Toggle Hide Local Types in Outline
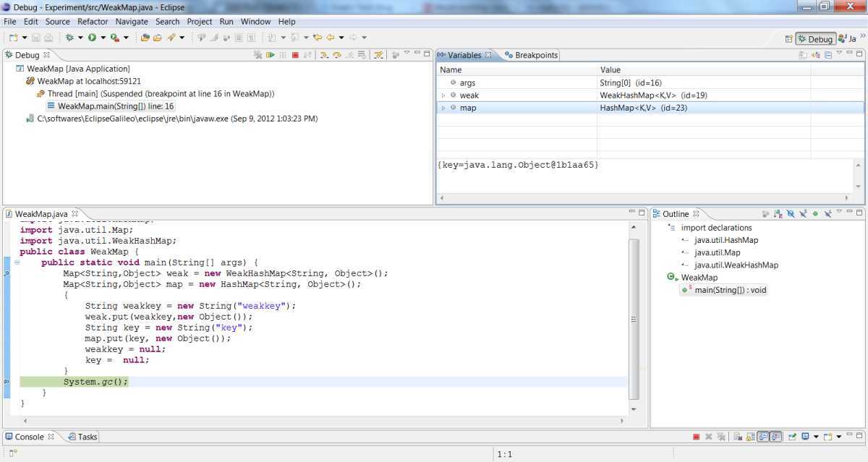This screenshot has width=868, height=462. (827, 214)
